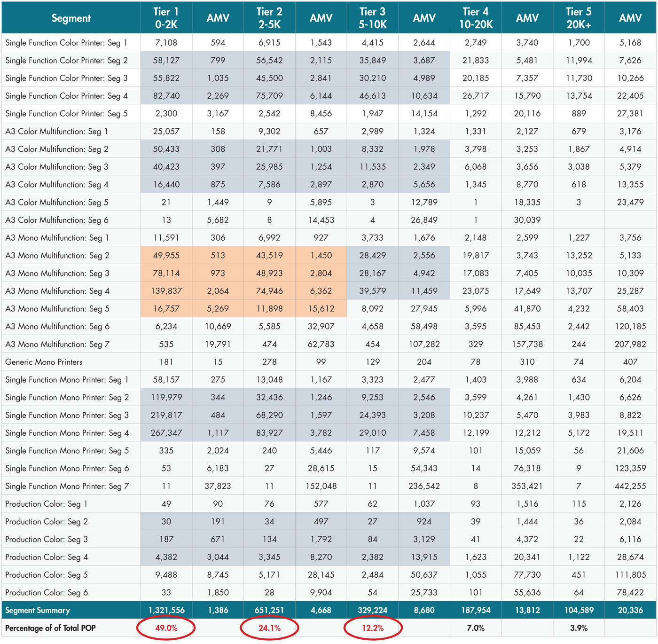Click the 30,039 AMV cell
The height and width of the screenshot is (644, 658).
[x=527, y=220]
